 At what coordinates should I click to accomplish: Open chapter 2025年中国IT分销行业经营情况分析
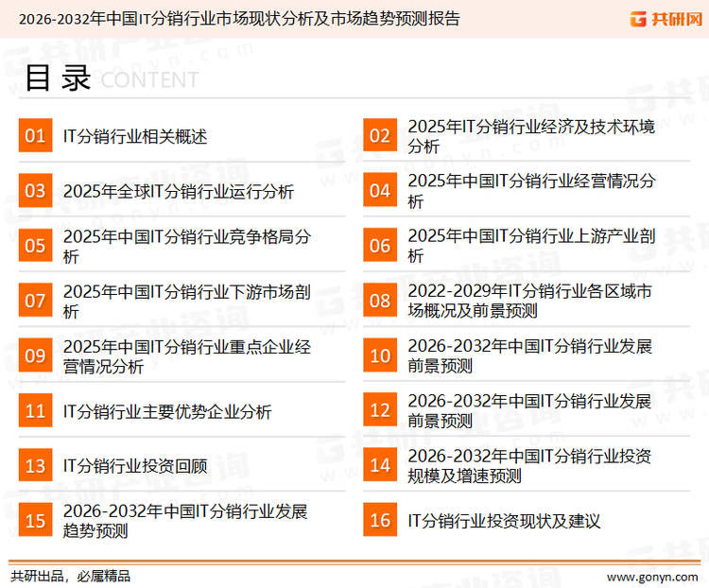[531, 191]
